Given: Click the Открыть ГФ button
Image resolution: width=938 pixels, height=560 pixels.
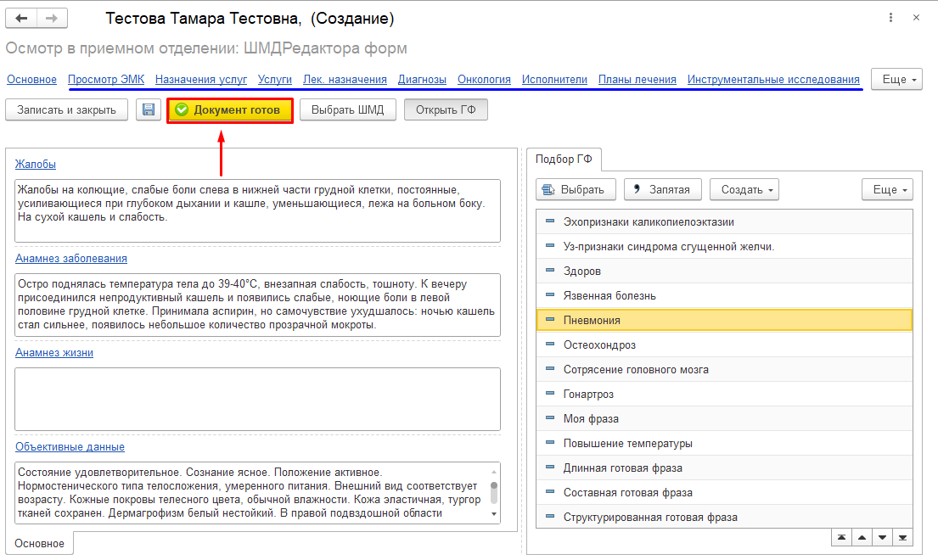Looking at the screenshot, I should [446, 110].
